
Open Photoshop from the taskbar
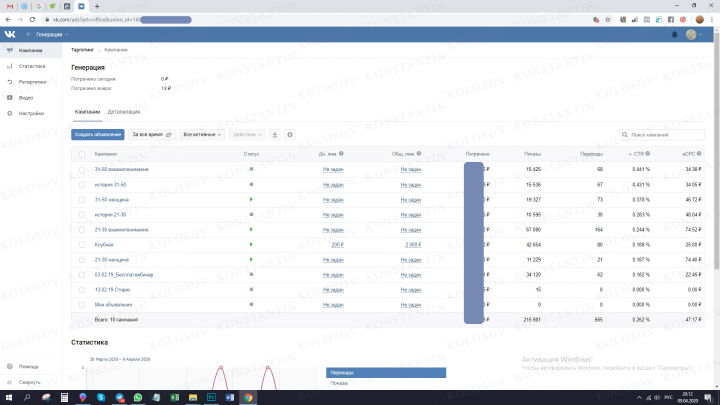tap(211, 398)
